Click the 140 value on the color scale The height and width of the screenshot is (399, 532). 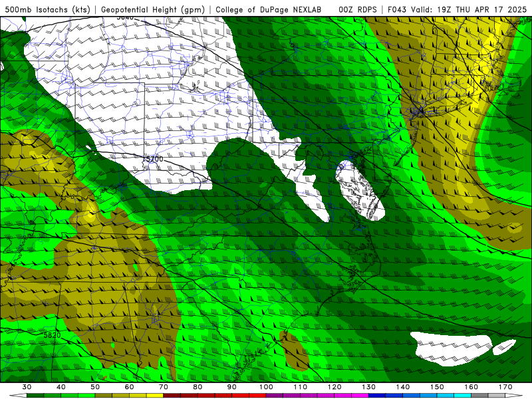point(403,387)
